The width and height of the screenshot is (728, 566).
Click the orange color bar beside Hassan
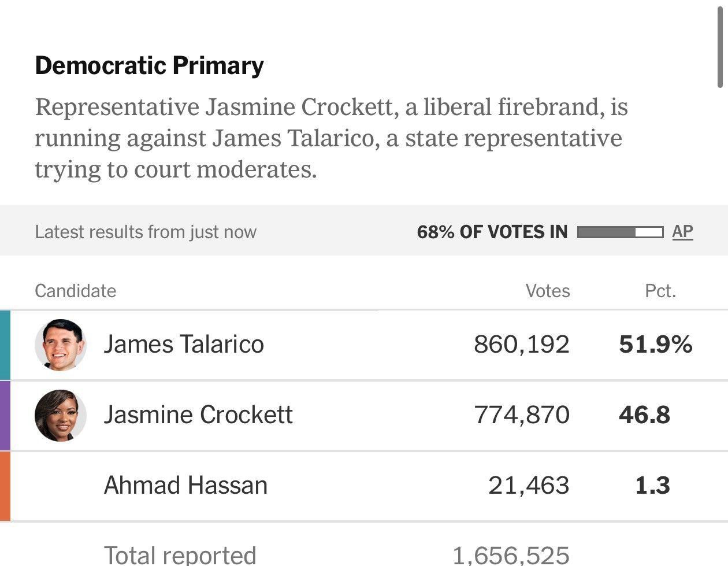tap(5, 486)
